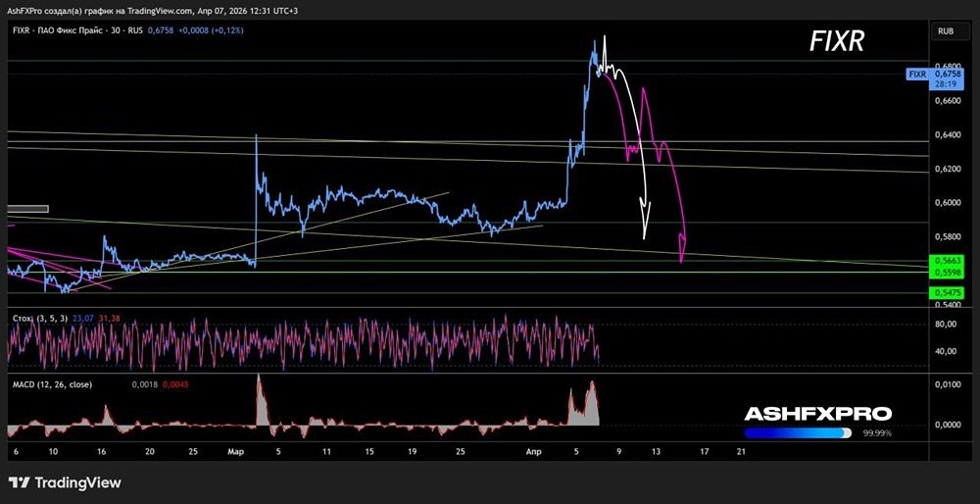Screen dimensions: 980x504
Task: Click the green 0,5598 price level label
Action: pos(947,273)
